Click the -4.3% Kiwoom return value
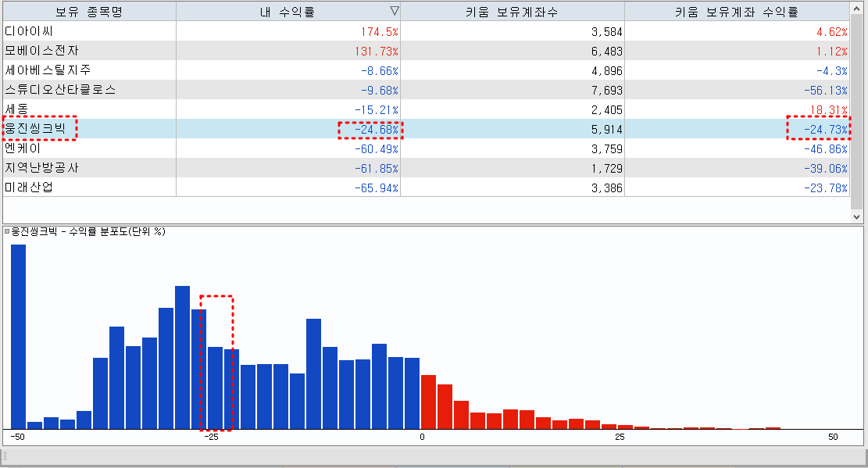The width and height of the screenshot is (868, 468). (x=832, y=71)
